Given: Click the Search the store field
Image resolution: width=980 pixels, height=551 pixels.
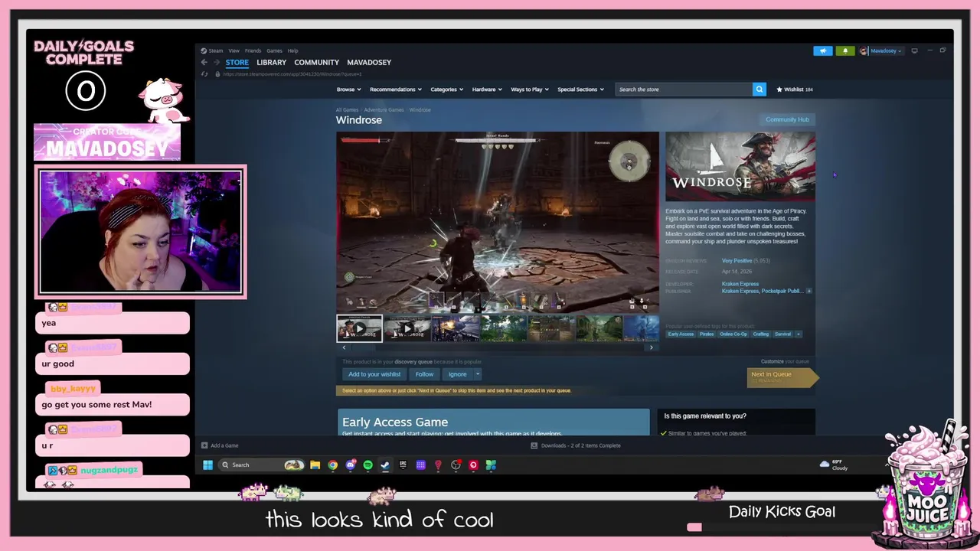Looking at the screenshot, I should 684,90.
